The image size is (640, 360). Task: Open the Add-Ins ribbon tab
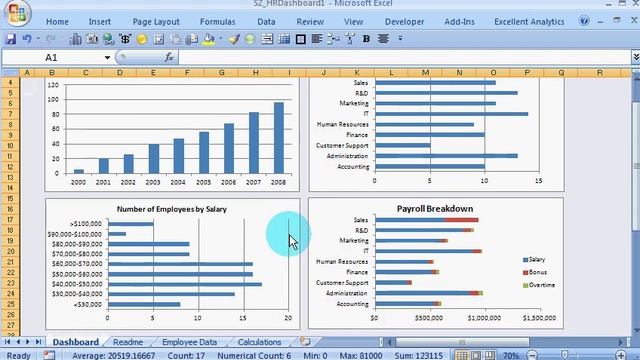(460, 22)
